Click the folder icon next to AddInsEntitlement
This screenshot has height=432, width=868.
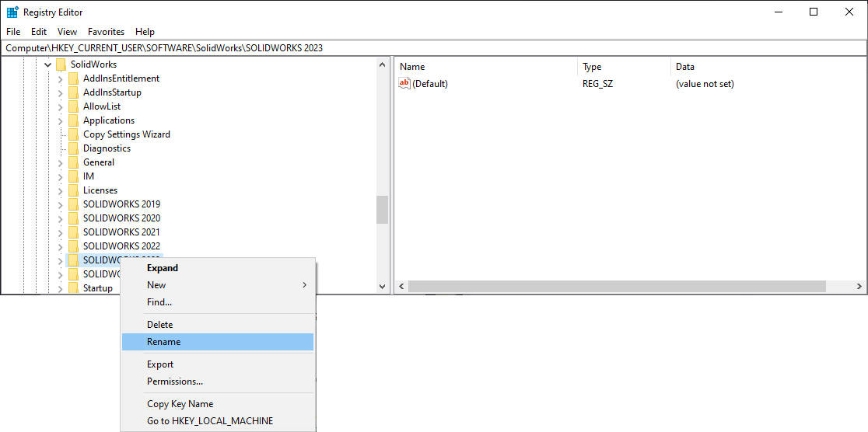tap(73, 78)
